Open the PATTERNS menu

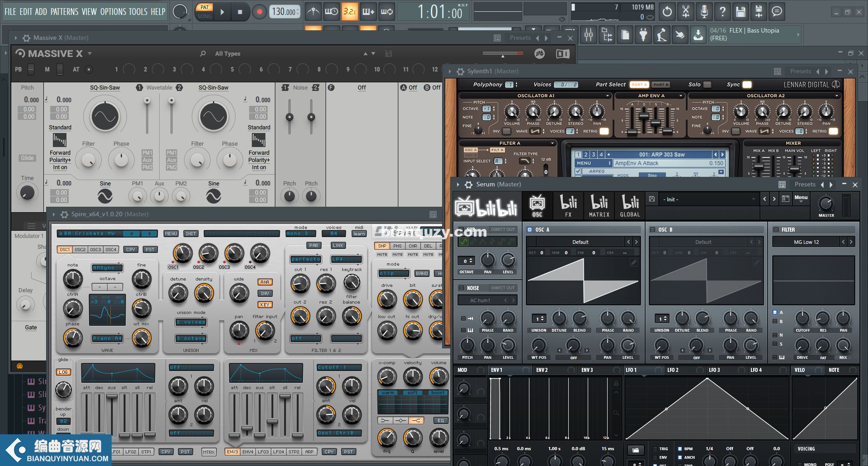pos(64,12)
